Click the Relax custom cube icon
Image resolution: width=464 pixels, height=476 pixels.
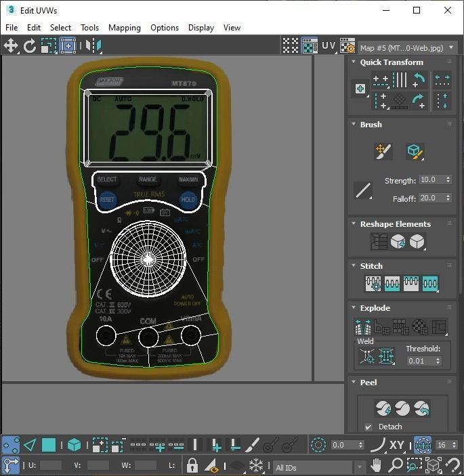point(417,242)
